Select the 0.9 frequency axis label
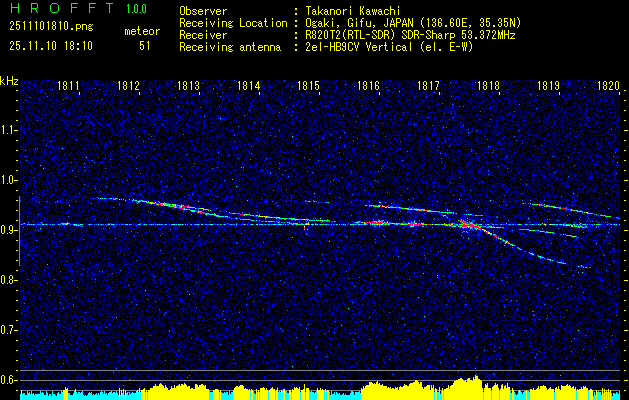 [10, 230]
